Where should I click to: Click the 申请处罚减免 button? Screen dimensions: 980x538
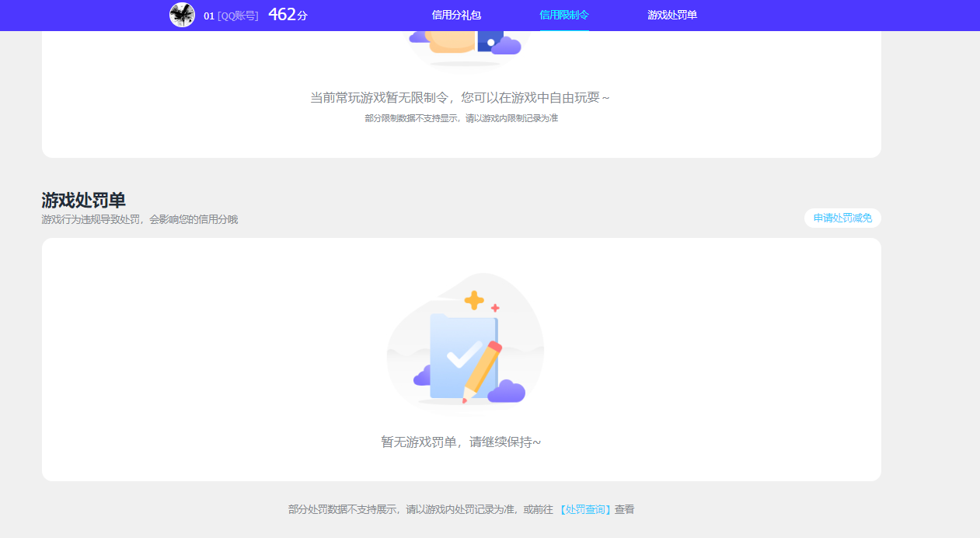point(842,218)
